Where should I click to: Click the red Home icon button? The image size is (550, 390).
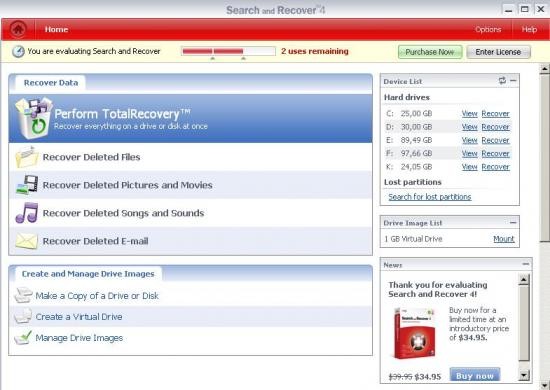coord(18,29)
